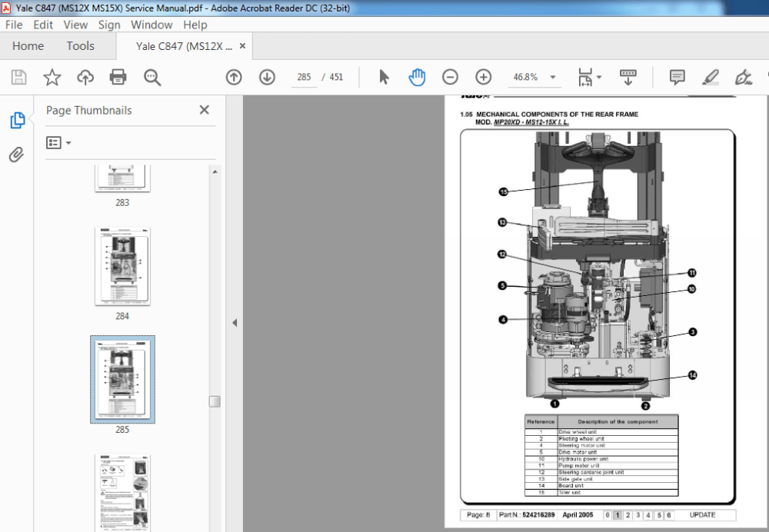769x532 pixels.
Task: Close the Yale C847 document tab
Action: point(242,46)
